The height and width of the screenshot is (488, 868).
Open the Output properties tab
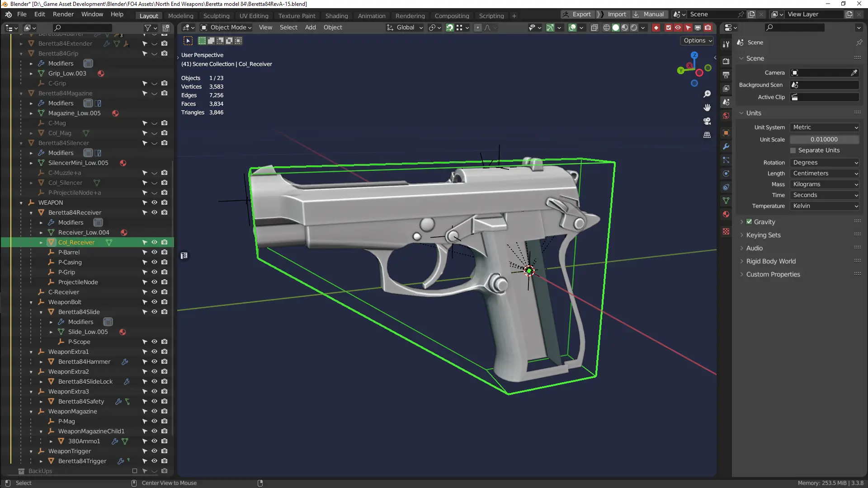(726, 75)
